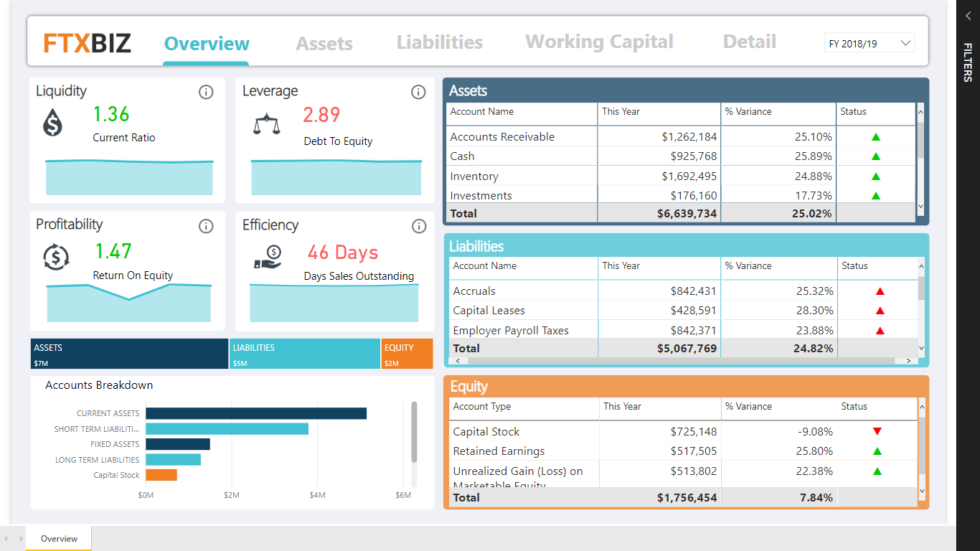Click green status arrow for Inventory
Screen dimensions: 980x551
pos(876,176)
